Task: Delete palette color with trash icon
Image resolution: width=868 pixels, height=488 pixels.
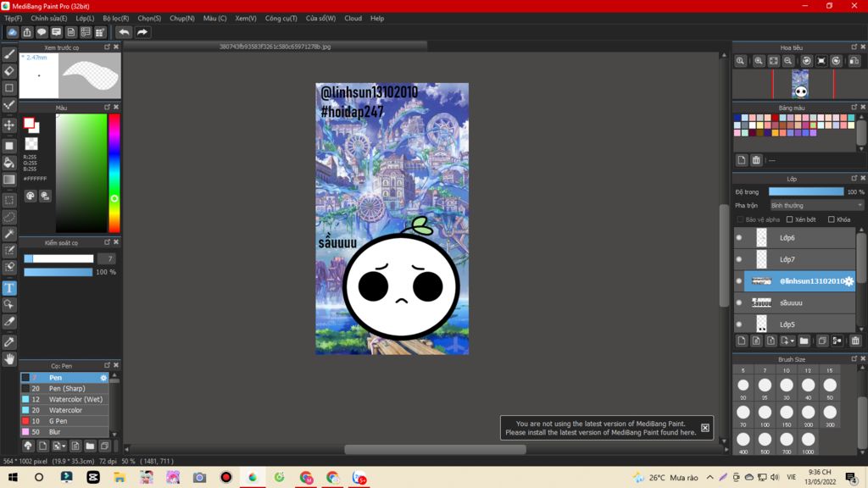Action: tap(756, 160)
